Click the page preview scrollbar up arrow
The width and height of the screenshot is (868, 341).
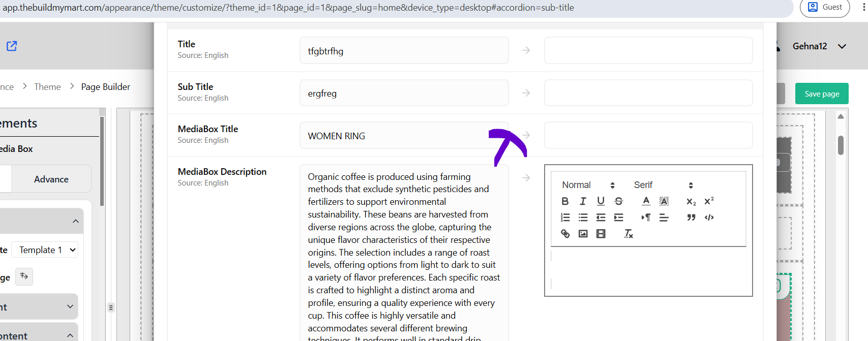point(841,117)
